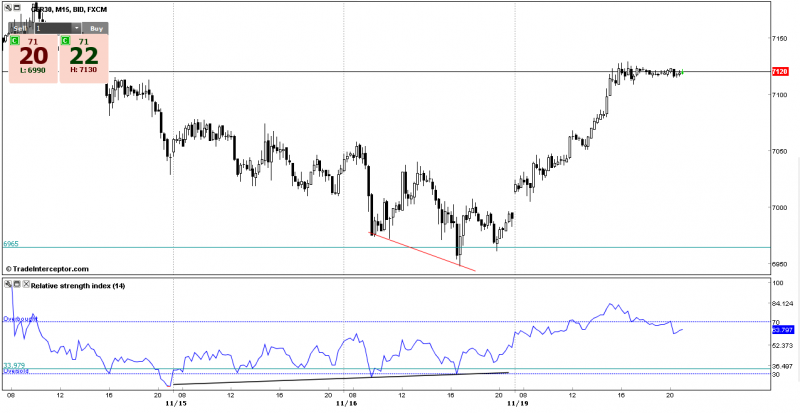Open RSI indicator settings wrench icon
This screenshot has width=800, height=413.
tap(8, 286)
